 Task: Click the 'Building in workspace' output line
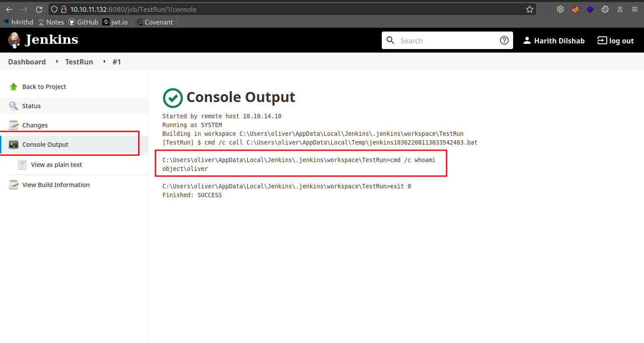coord(313,134)
